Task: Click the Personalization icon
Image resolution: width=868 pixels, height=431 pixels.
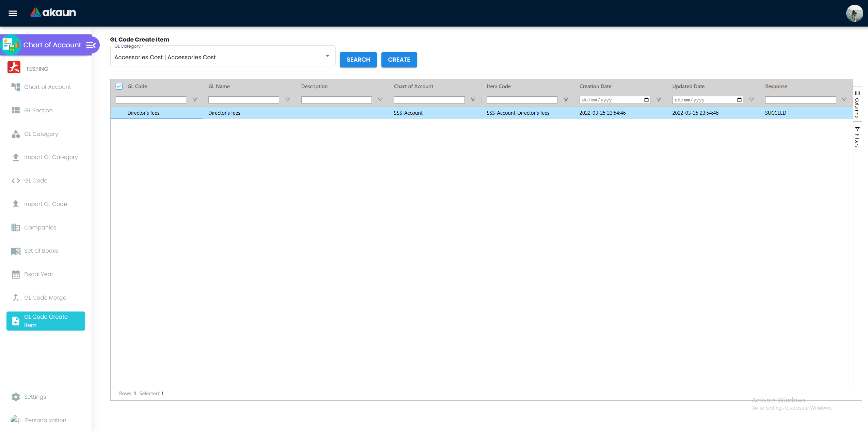Action: (x=16, y=419)
